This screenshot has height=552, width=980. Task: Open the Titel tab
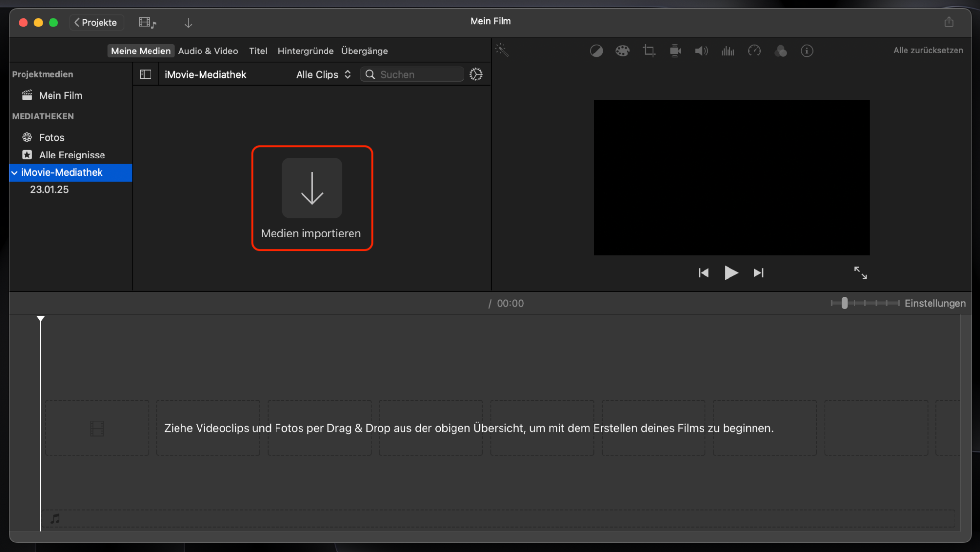click(x=258, y=51)
